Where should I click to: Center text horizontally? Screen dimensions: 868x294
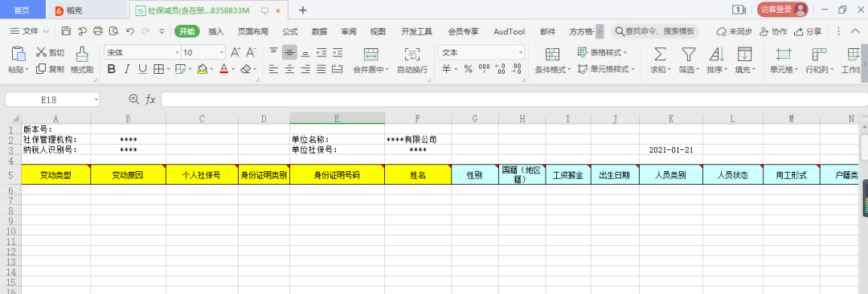(x=289, y=69)
